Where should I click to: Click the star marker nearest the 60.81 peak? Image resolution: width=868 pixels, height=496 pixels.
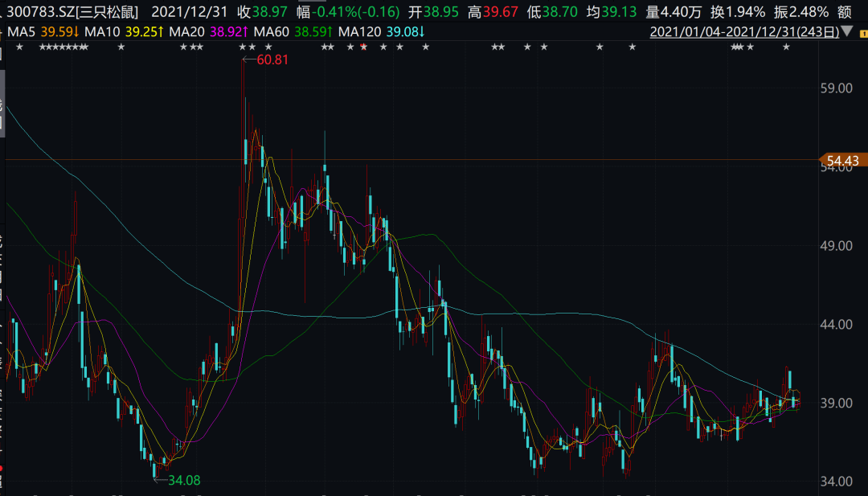[243, 47]
